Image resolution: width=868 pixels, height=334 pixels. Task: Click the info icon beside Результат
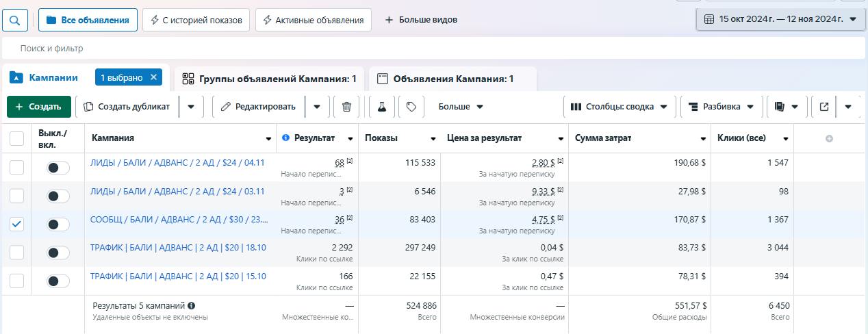point(285,138)
